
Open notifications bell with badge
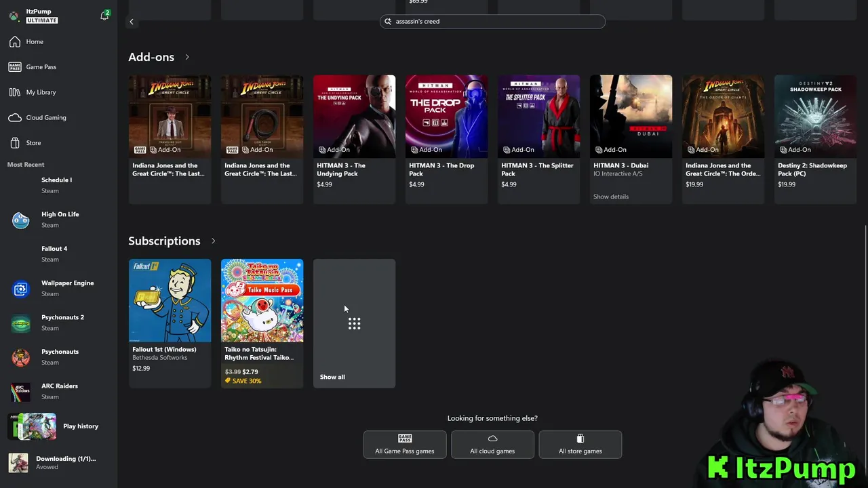pyautogui.click(x=104, y=15)
